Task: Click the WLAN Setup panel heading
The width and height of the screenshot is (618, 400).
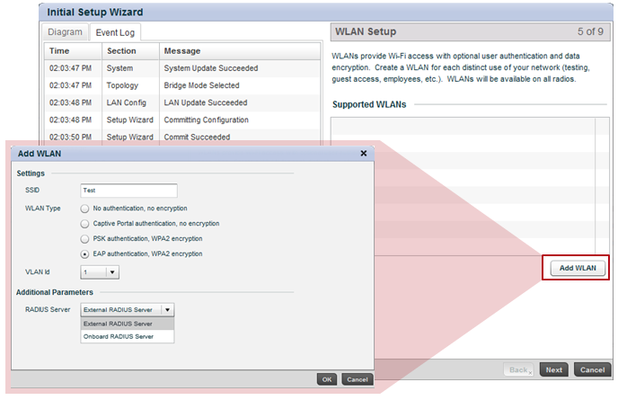Action: click(x=365, y=32)
